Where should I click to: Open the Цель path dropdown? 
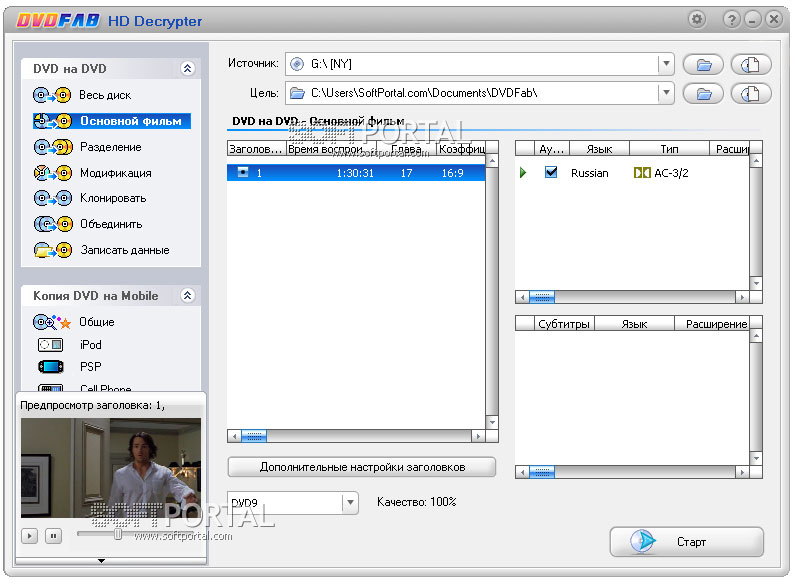[x=666, y=93]
